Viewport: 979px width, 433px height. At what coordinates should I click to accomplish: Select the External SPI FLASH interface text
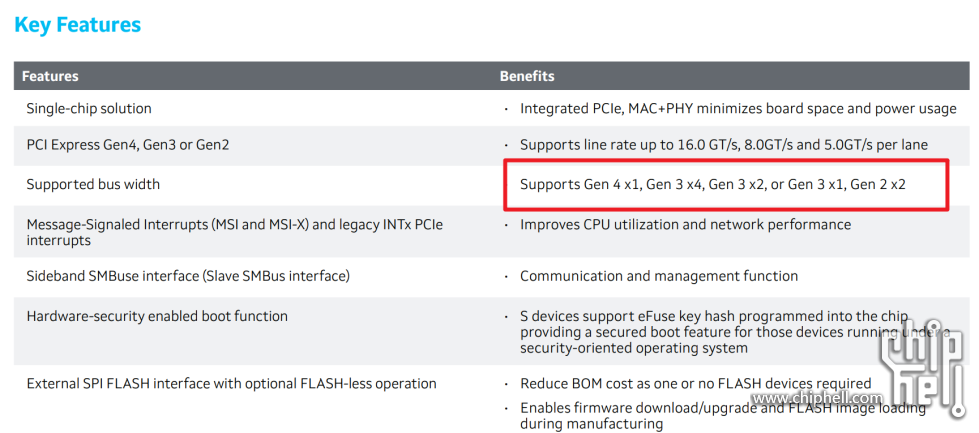pos(231,383)
